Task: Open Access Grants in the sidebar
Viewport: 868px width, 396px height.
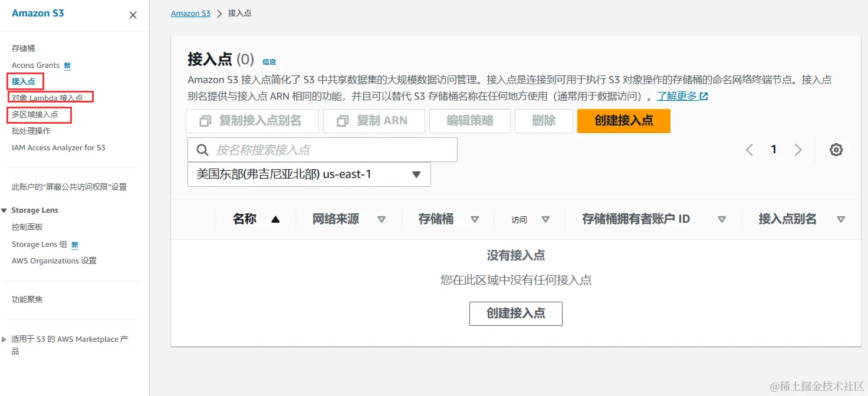Action: 35,65
